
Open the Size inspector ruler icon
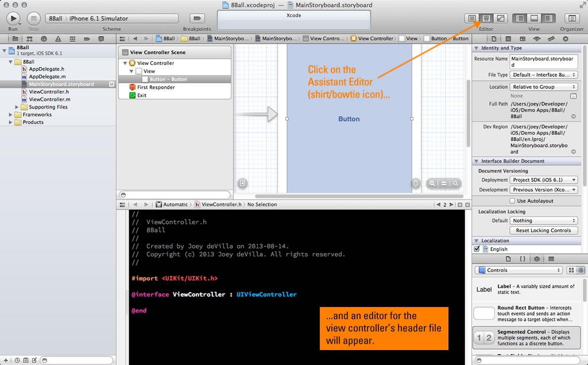551,38
